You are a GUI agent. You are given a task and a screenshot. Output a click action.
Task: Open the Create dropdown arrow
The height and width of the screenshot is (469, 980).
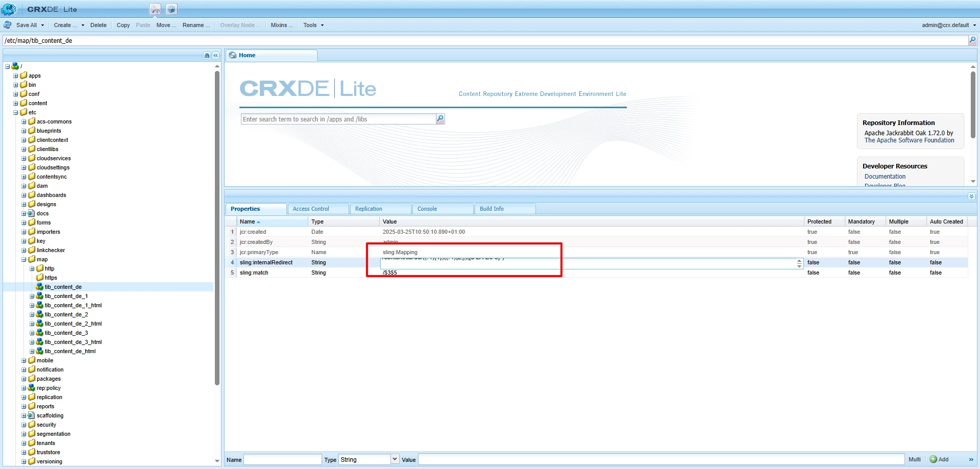[x=83, y=25]
